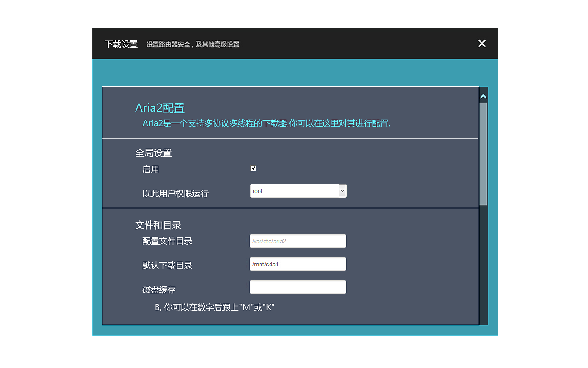Click the dropdown arrow on the user selector

point(342,190)
